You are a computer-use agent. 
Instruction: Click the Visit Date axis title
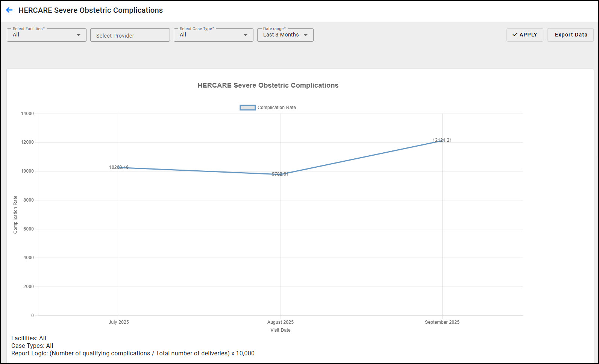click(x=281, y=330)
